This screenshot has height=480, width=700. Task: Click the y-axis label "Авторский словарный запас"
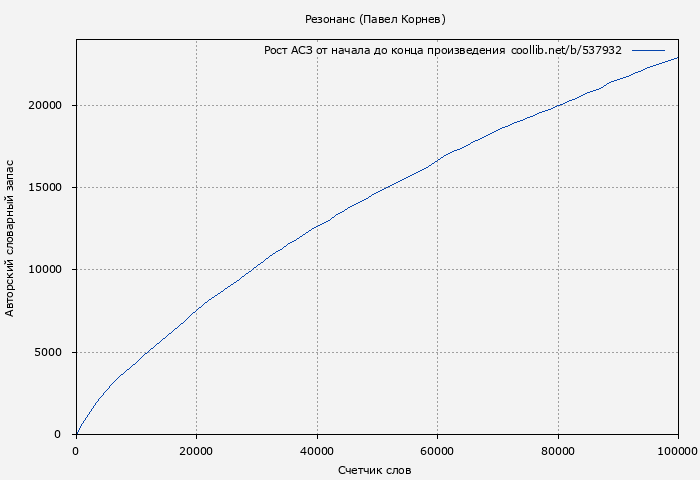pos(10,237)
